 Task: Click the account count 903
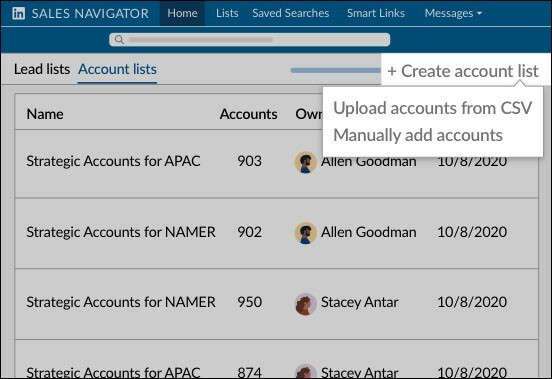click(x=250, y=161)
